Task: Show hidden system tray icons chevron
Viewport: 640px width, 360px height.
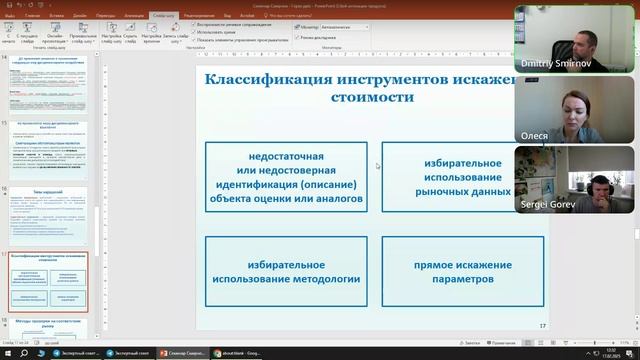Action: [588, 353]
